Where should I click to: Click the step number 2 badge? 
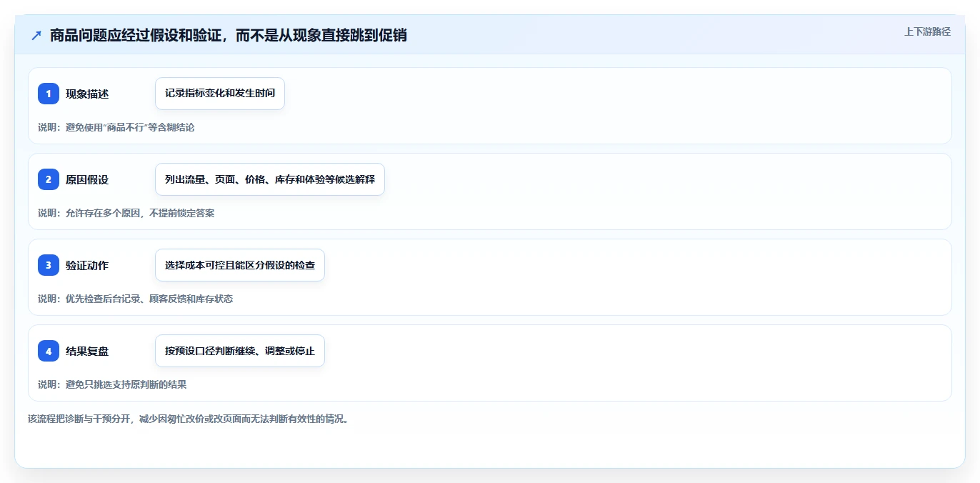tap(49, 179)
